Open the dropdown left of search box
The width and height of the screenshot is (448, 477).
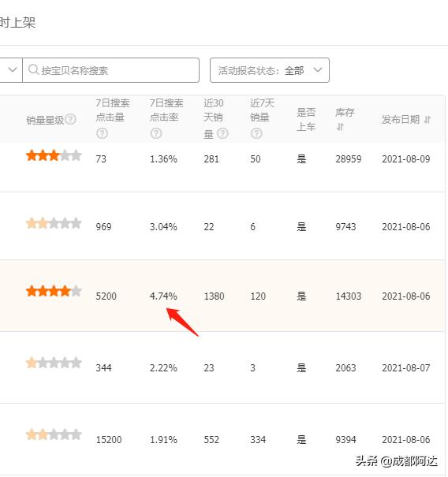click(11, 70)
